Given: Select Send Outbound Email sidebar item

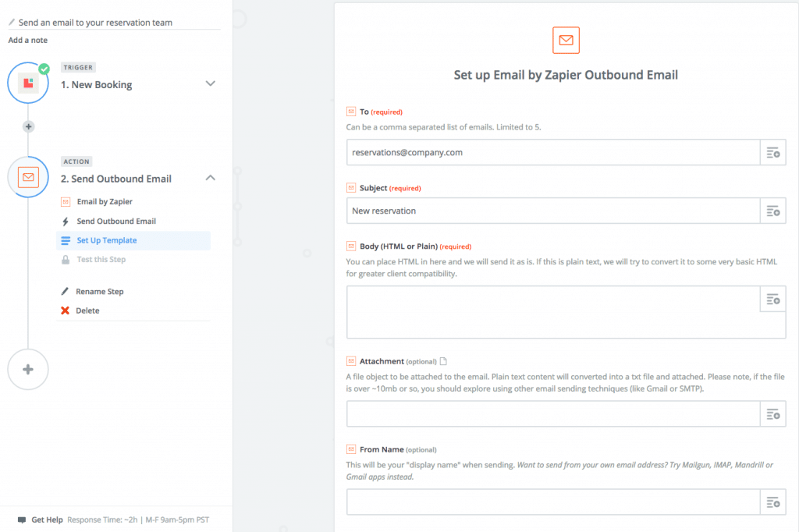Looking at the screenshot, I should pyautogui.click(x=116, y=222).
